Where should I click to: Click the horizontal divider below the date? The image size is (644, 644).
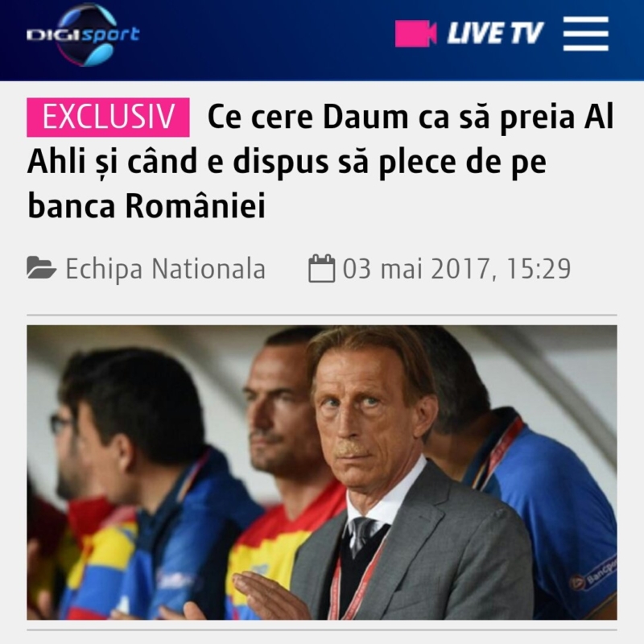(x=322, y=315)
